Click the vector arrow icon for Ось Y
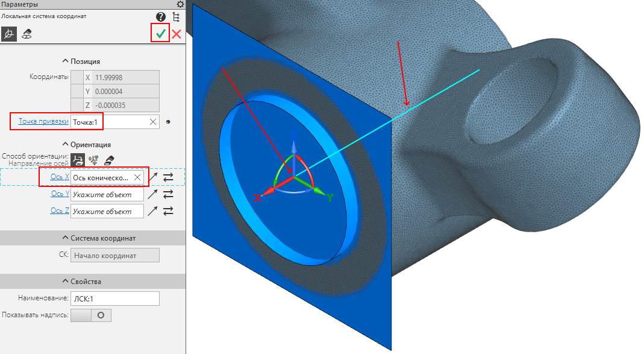 [153, 194]
